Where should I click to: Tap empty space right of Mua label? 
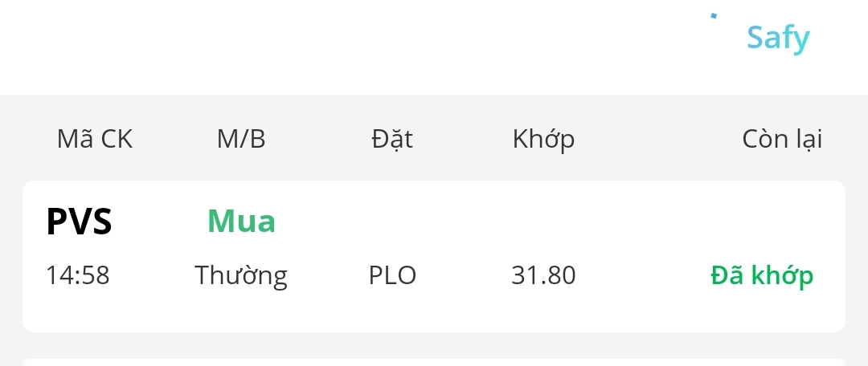482,222
